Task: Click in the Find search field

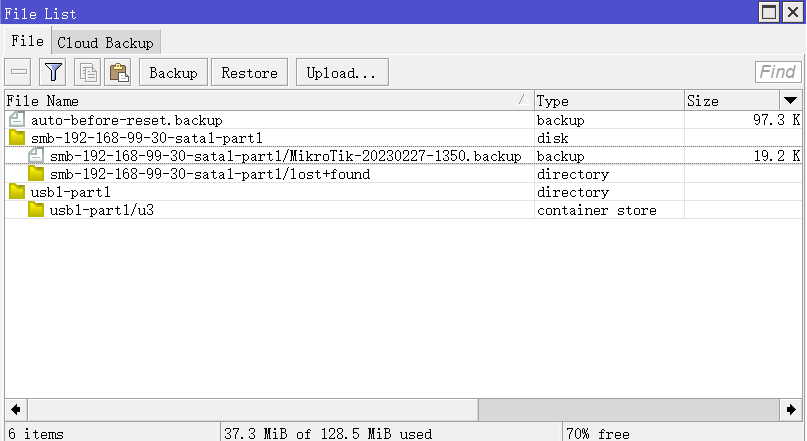Action: (x=777, y=72)
